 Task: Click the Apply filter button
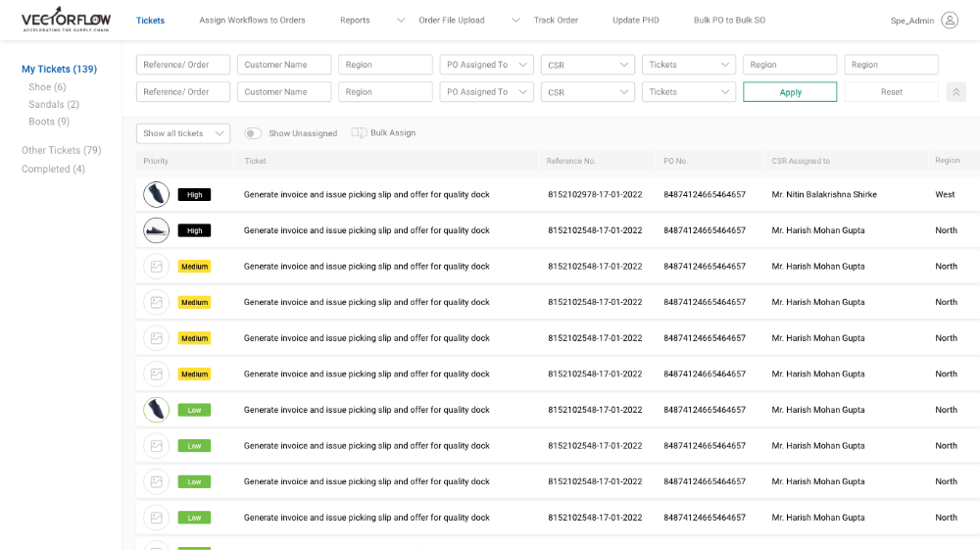tap(790, 92)
